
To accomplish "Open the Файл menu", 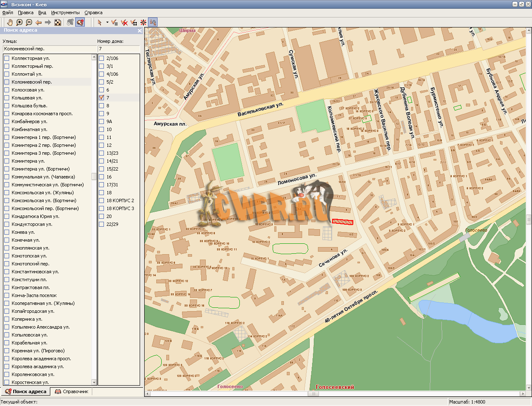I will [7, 12].
